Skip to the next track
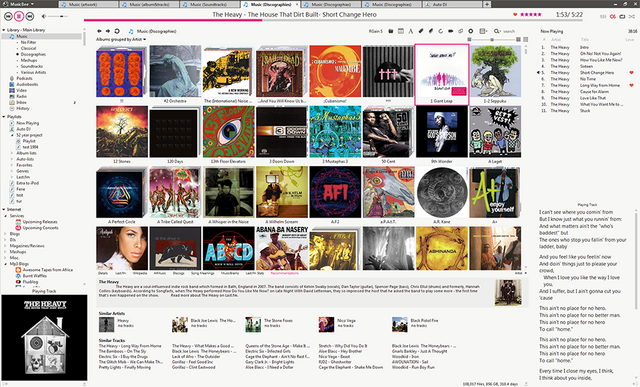Image resolution: width=640 pixels, height=387 pixels. point(29,16)
